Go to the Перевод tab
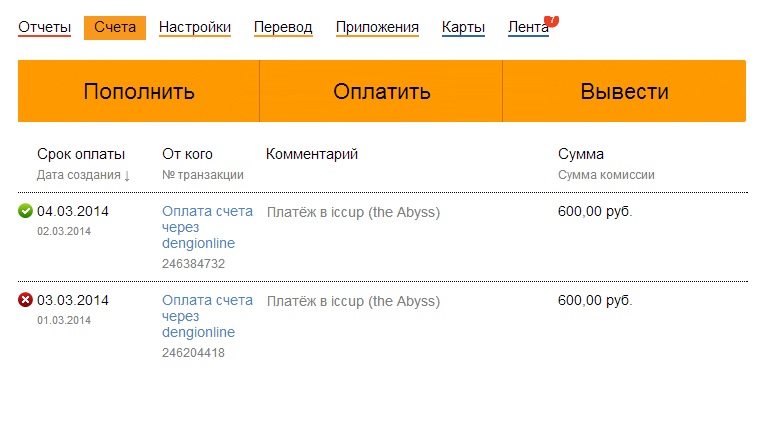This screenshot has height=432, width=760. click(x=283, y=27)
